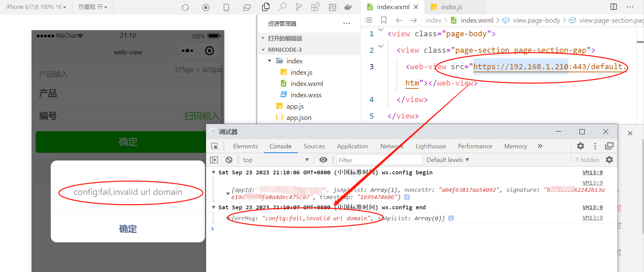Click the console prompt input line
644x272 pixels.
[412, 228]
